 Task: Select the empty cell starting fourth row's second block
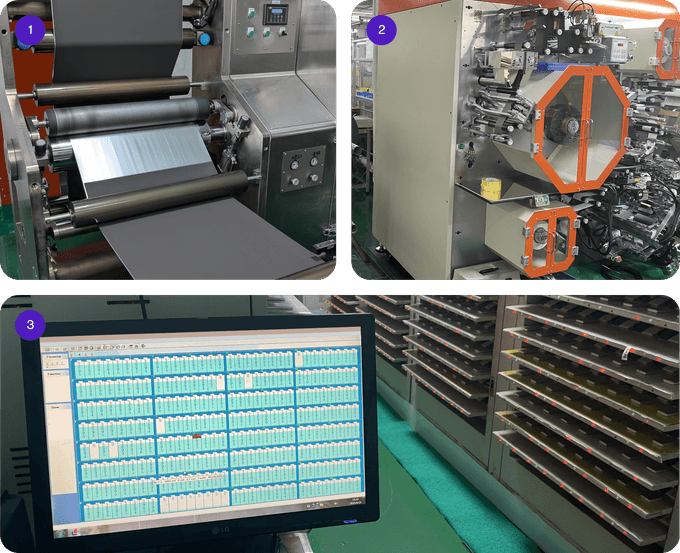[160, 426]
